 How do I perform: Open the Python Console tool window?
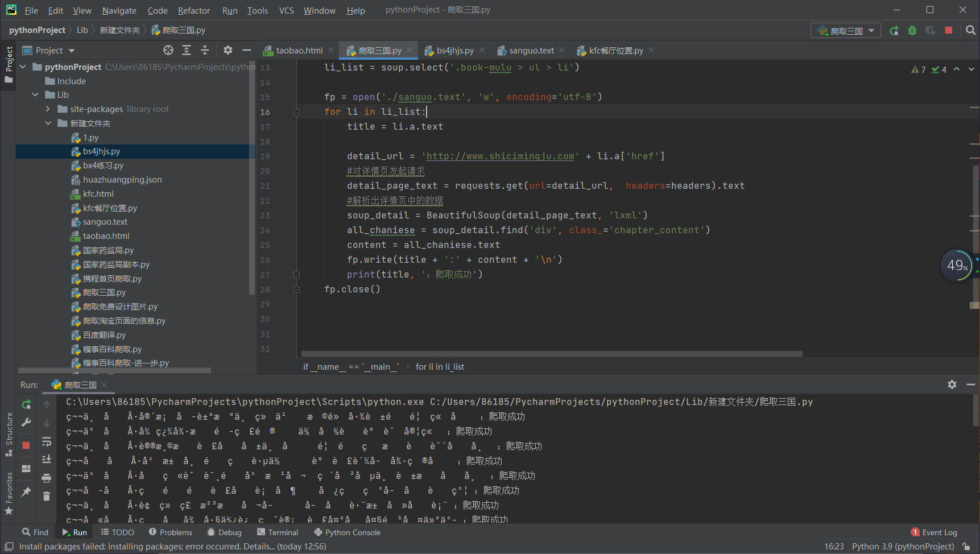pos(347,532)
